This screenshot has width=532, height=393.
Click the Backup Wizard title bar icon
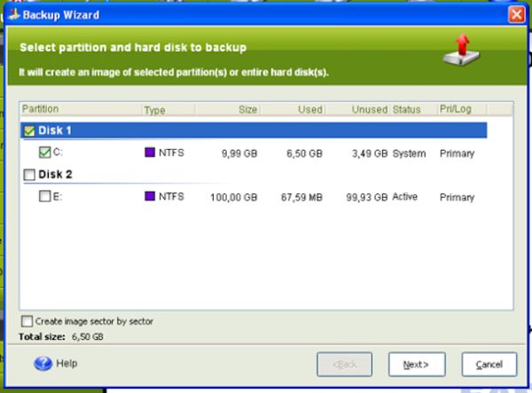click(12, 15)
